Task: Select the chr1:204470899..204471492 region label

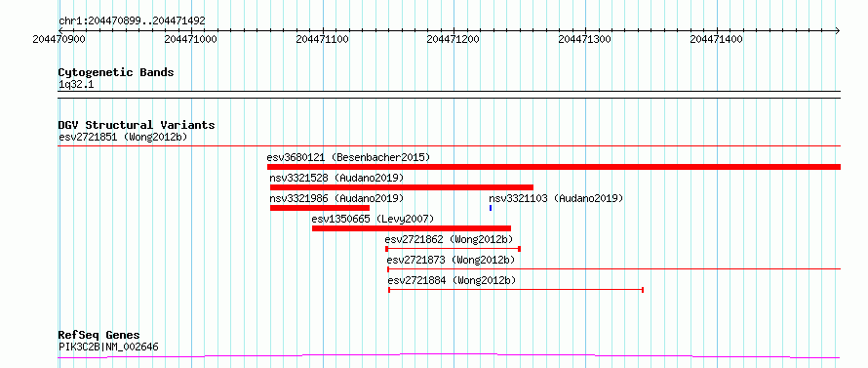Action: [x=132, y=20]
